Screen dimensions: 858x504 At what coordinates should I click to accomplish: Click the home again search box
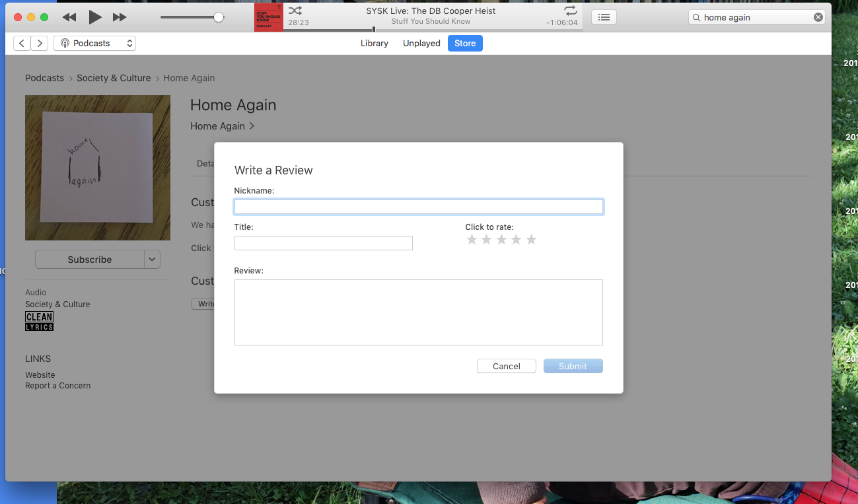click(758, 17)
